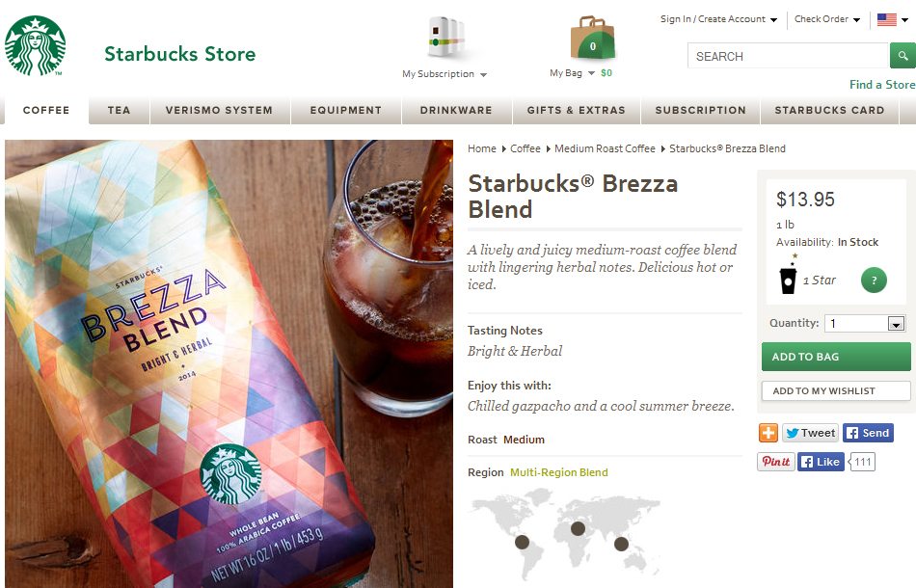The image size is (916, 588).
Task: Like the product on Facebook
Action: pos(821,462)
